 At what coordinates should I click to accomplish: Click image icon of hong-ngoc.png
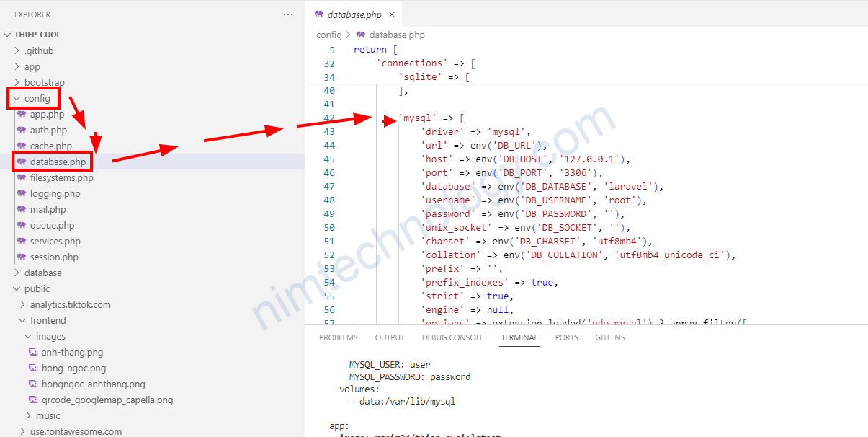(33, 368)
